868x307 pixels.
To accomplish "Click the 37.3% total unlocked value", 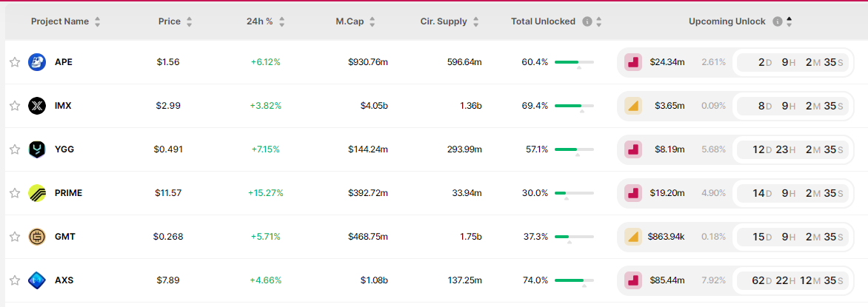I will 535,237.
